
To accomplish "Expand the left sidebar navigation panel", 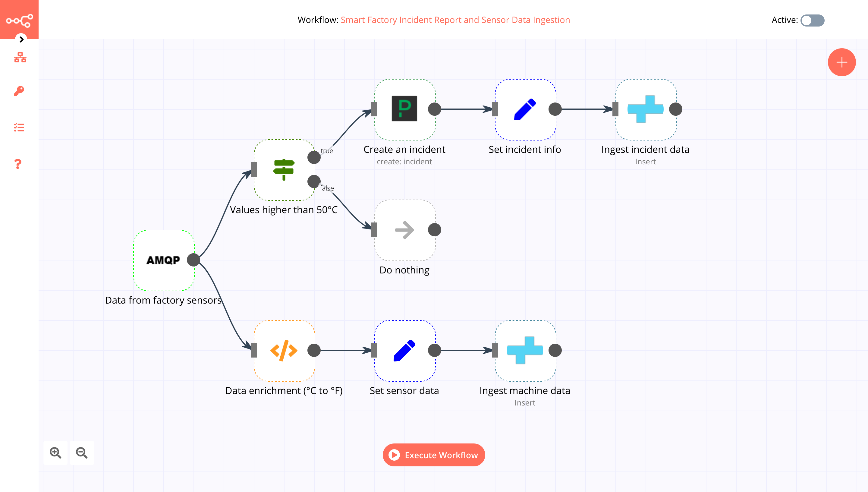I will (21, 39).
